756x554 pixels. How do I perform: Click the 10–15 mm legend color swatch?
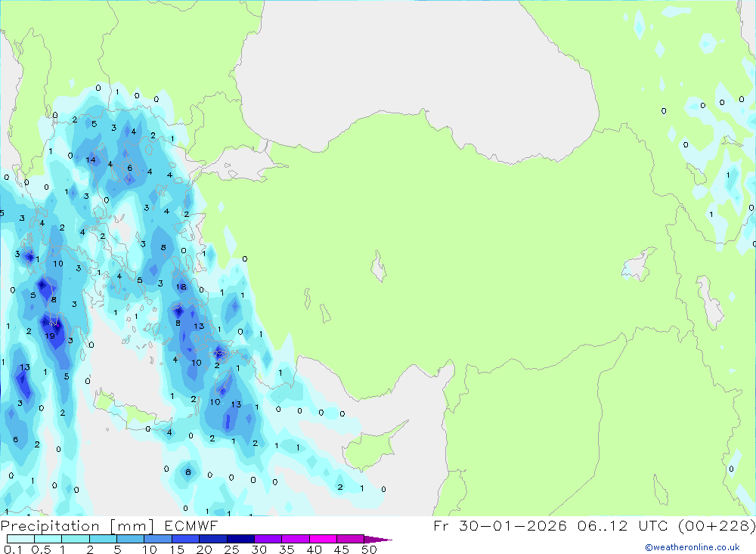(158, 539)
